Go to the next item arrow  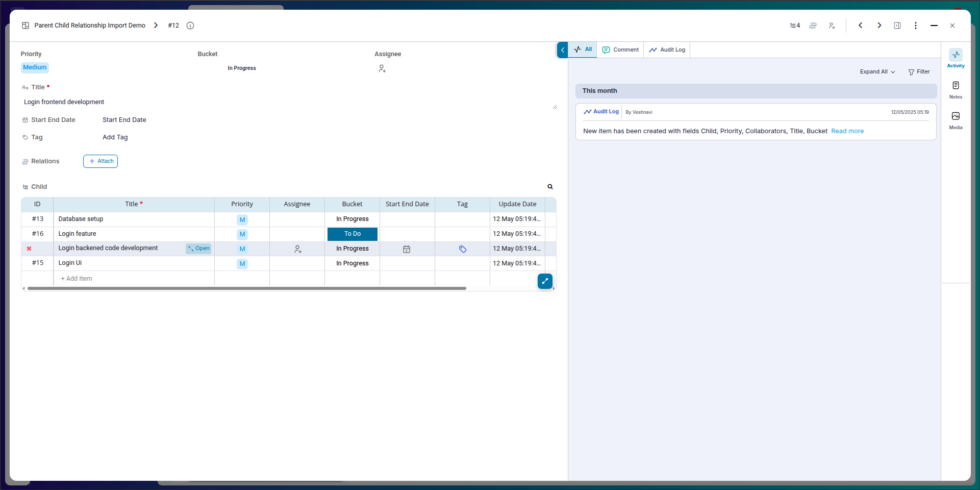click(x=879, y=26)
